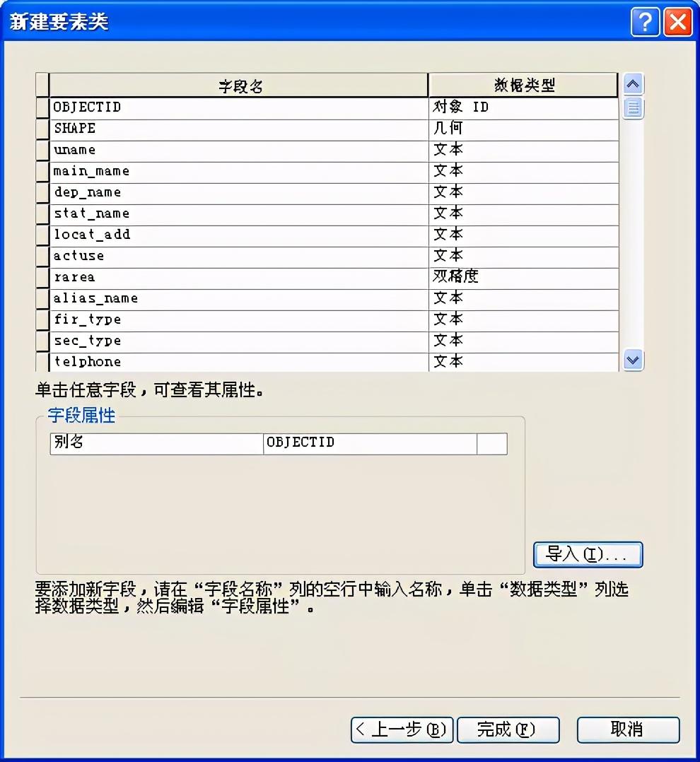This screenshot has width=700, height=762.
Task: Edit the alias value field OBJECTID
Action: pyautogui.click(x=370, y=444)
